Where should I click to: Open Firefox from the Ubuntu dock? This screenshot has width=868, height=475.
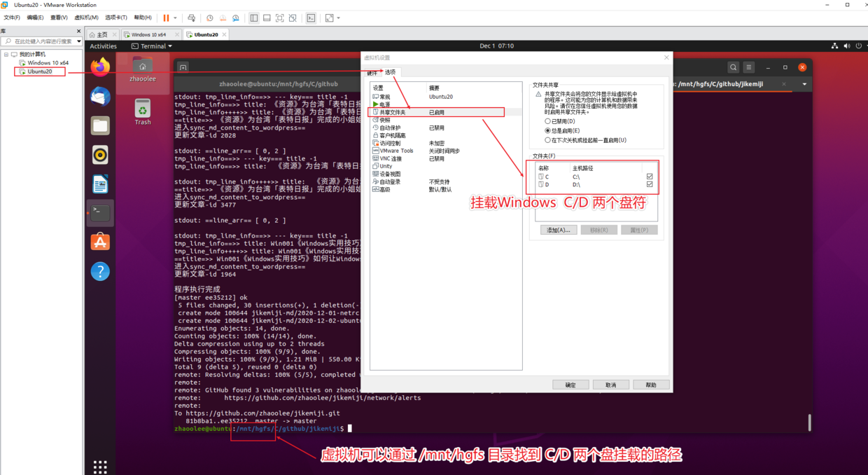pos(100,67)
